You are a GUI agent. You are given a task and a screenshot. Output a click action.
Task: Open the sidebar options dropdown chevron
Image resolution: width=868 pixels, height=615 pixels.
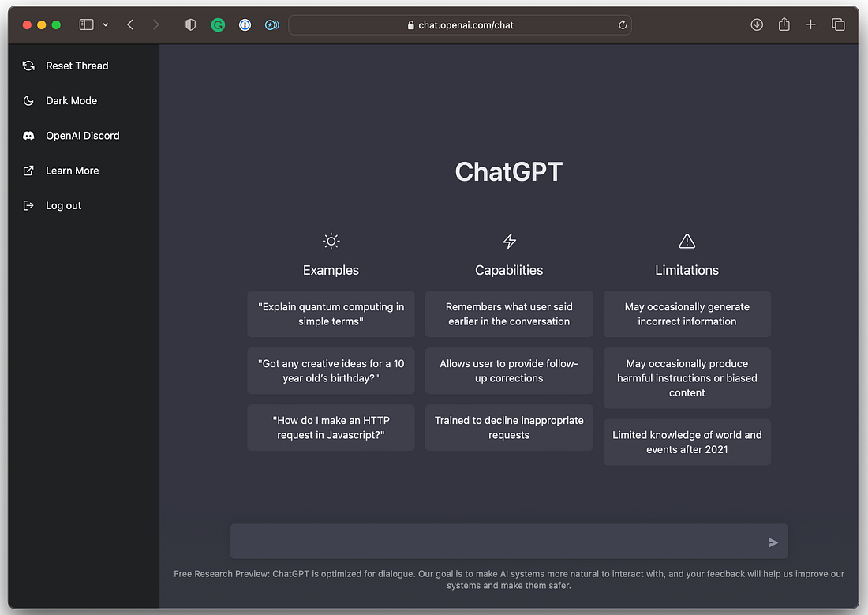[106, 24]
